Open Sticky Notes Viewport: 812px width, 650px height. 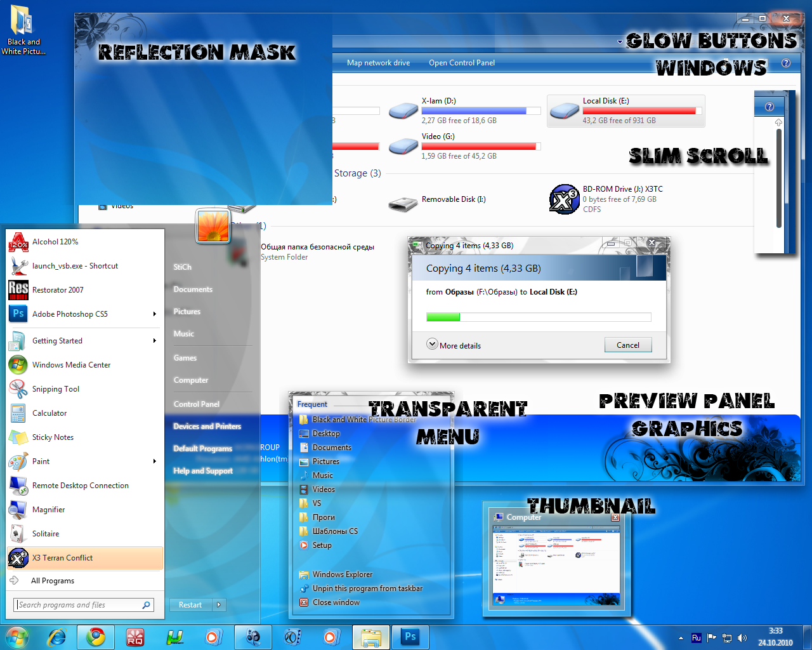[85, 437]
